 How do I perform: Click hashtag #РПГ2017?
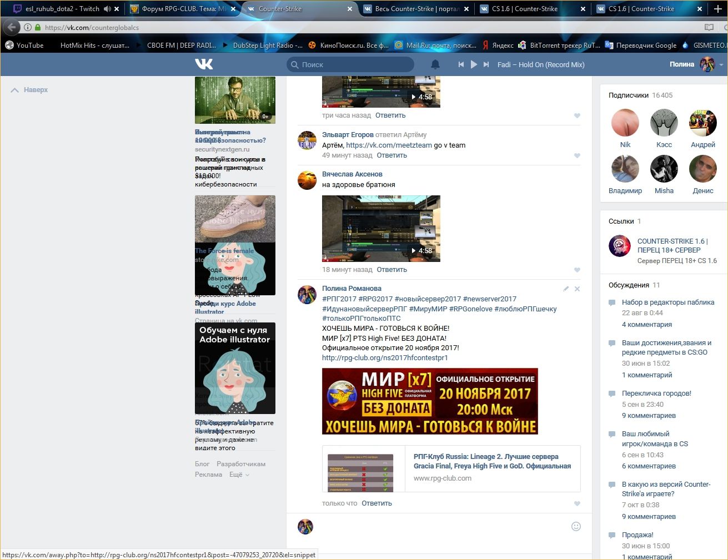[339, 299]
